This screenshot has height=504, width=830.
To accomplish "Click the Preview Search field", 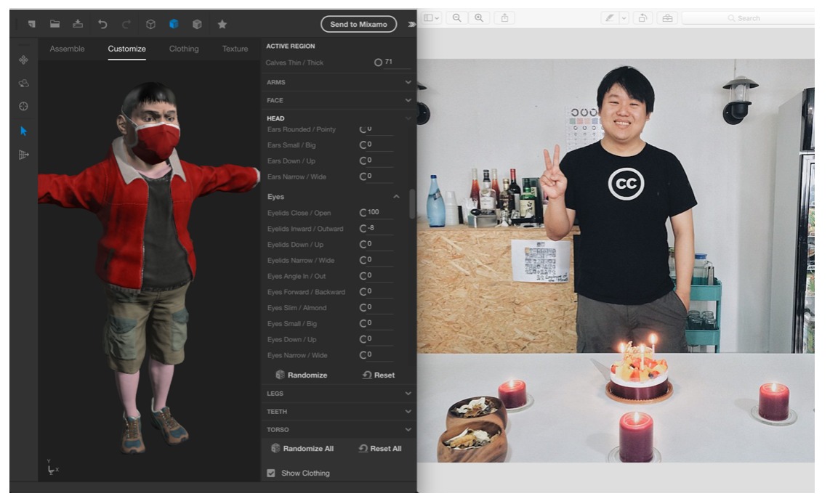I will pos(747,18).
